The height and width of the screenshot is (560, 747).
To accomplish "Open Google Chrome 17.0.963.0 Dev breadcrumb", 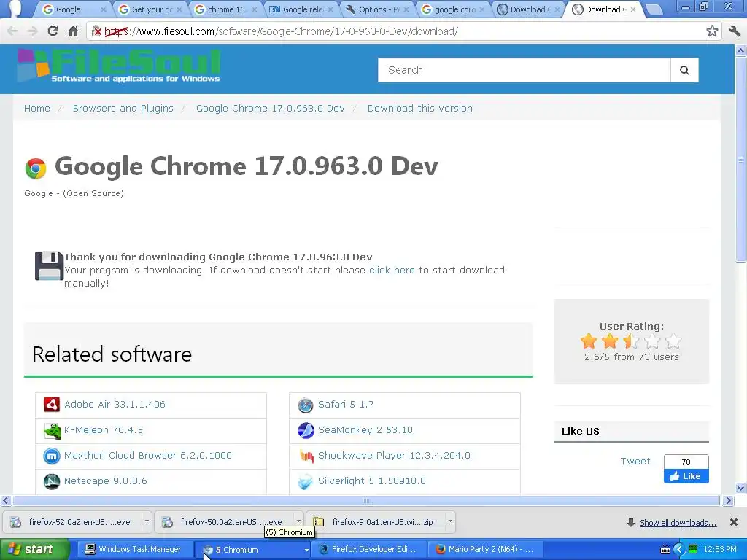I will coord(270,108).
